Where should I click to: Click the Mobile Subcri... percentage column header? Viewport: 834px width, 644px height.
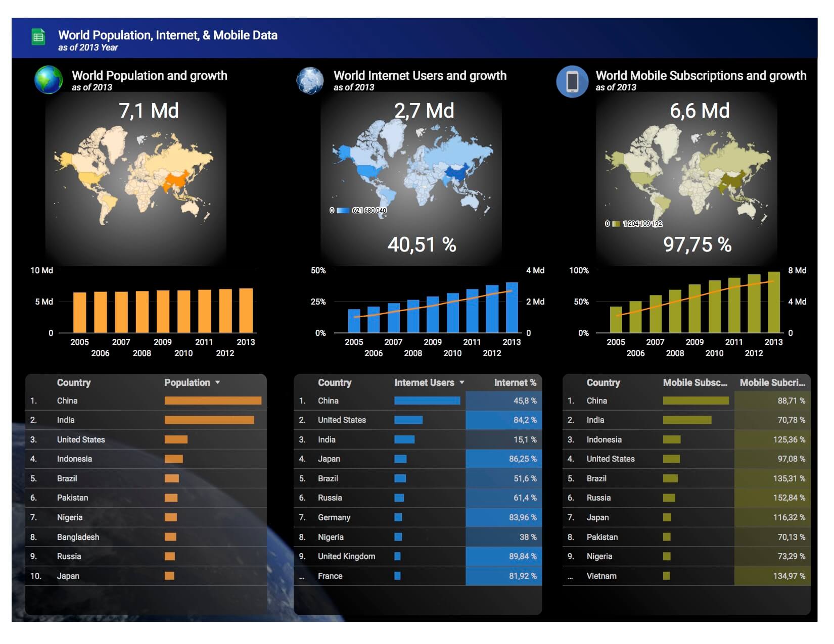[773, 383]
